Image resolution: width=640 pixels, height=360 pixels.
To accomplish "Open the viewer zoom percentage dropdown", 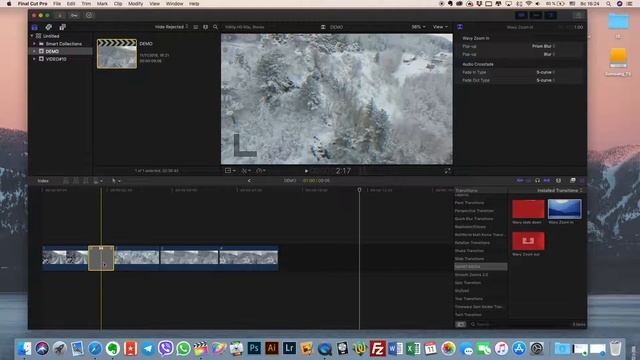I will [418, 27].
